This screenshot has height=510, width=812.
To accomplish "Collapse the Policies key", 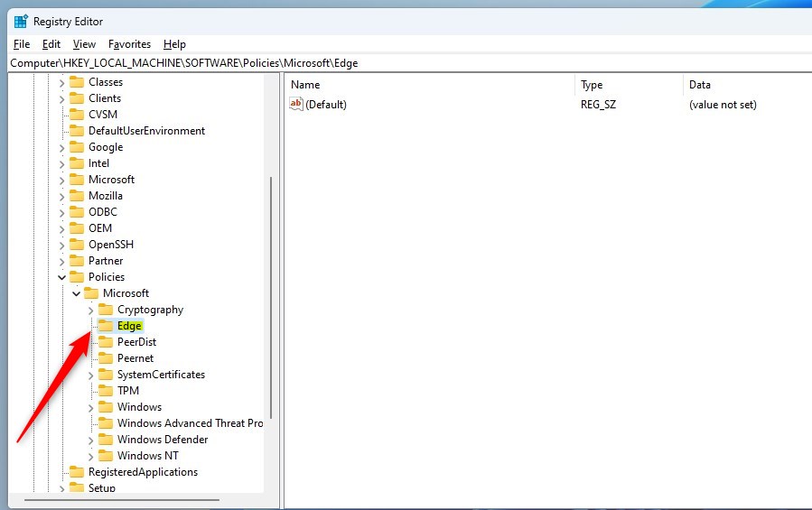I will [61, 277].
